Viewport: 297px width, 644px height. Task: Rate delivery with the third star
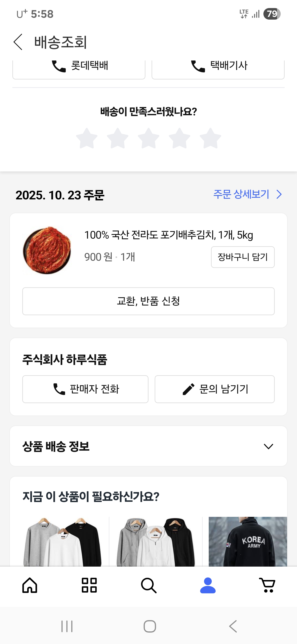coord(149,138)
